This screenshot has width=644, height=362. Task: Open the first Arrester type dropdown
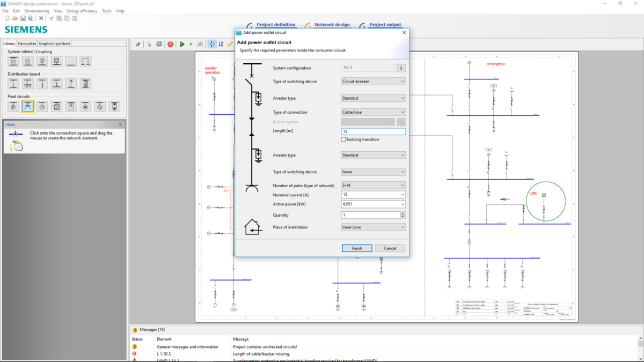coord(373,98)
